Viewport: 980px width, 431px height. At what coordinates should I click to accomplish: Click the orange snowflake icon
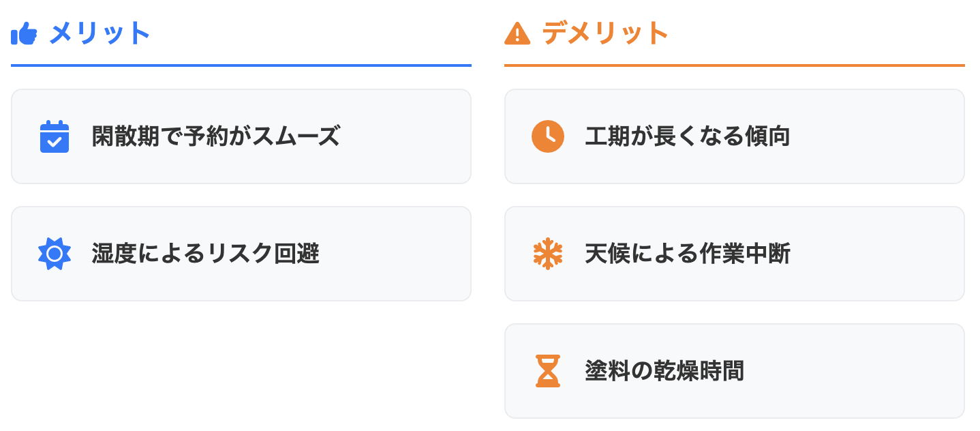(548, 254)
